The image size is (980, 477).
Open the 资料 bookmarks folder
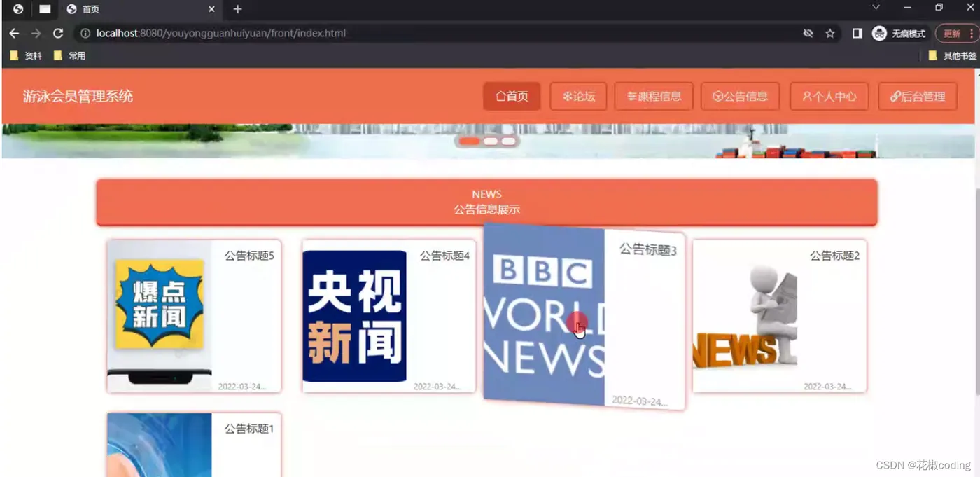pos(25,55)
